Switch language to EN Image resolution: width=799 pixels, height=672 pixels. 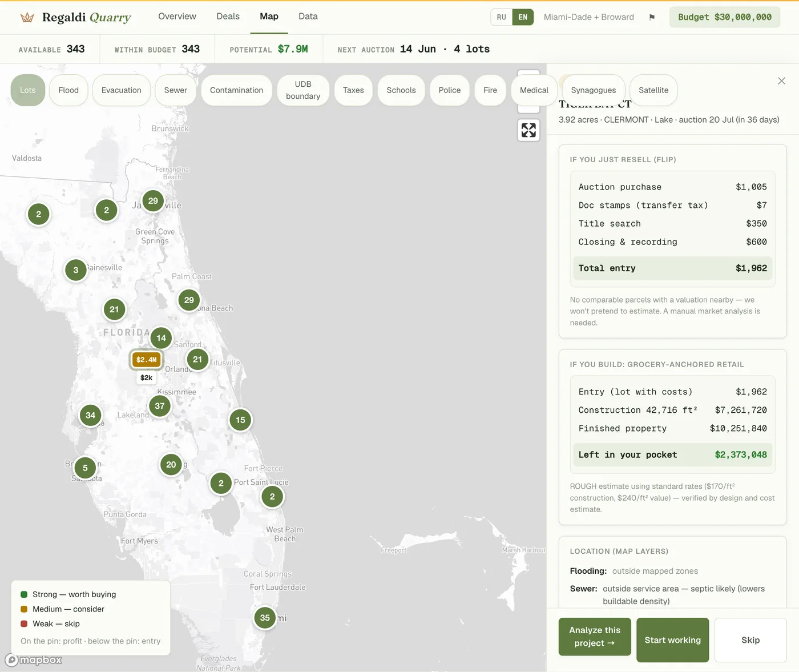523,17
